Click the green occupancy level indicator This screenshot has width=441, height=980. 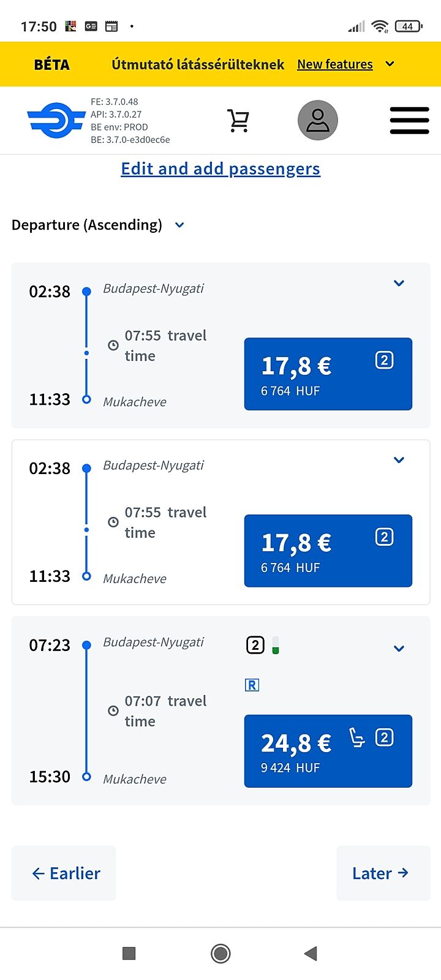pos(276,645)
